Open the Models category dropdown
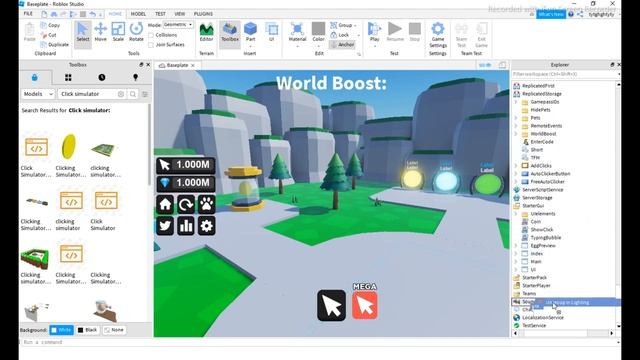Viewport: 640px width, 360px height. (x=38, y=94)
